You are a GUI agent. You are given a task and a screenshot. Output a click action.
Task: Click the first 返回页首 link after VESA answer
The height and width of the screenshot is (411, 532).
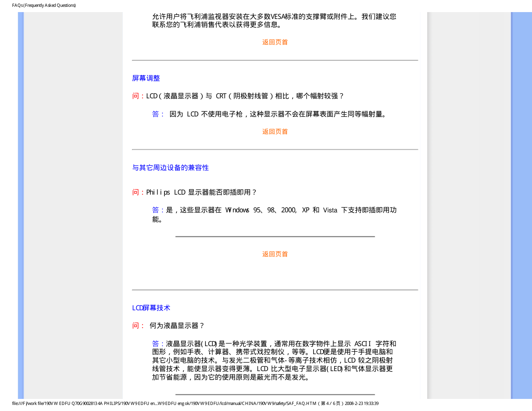point(275,42)
